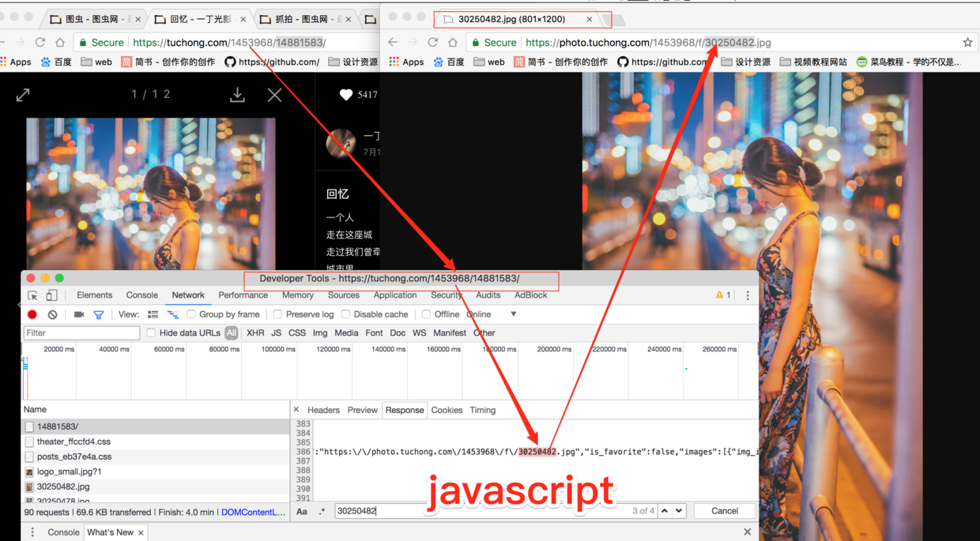Screen dimensions: 980x541
Task: Click the heart like icon beside 5417
Action: [x=345, y=95]
